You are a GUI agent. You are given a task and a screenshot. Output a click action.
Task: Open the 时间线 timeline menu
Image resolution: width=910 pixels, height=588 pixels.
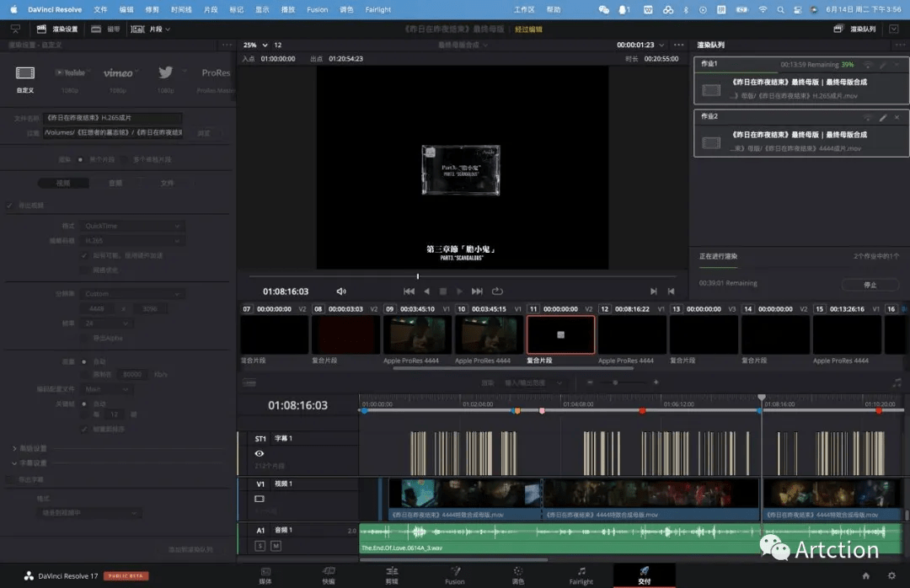coord(181,9)
